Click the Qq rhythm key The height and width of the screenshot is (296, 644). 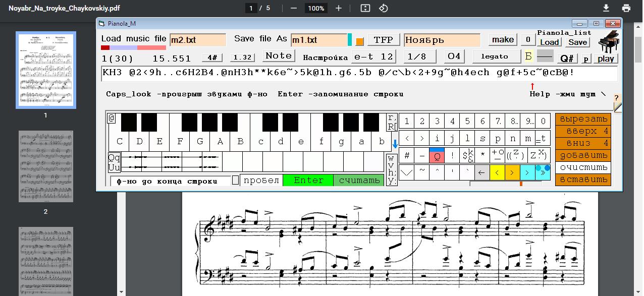coord(114,157)
